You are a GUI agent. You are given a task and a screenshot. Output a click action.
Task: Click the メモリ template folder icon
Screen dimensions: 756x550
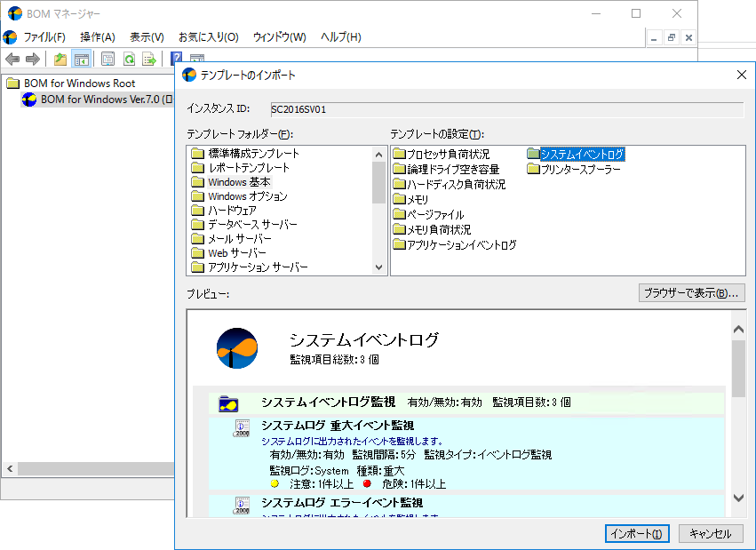[399, 199]
